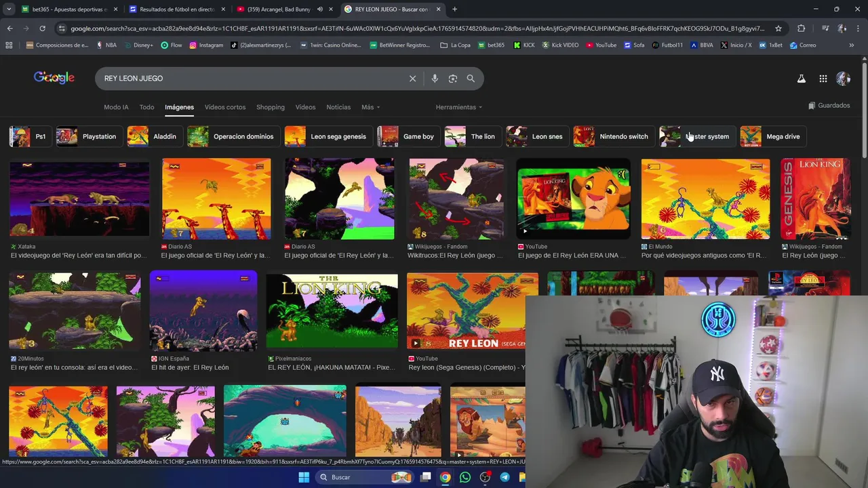Click the Google logo
Viewport: 868px width, 488px height.
[54, 78]
